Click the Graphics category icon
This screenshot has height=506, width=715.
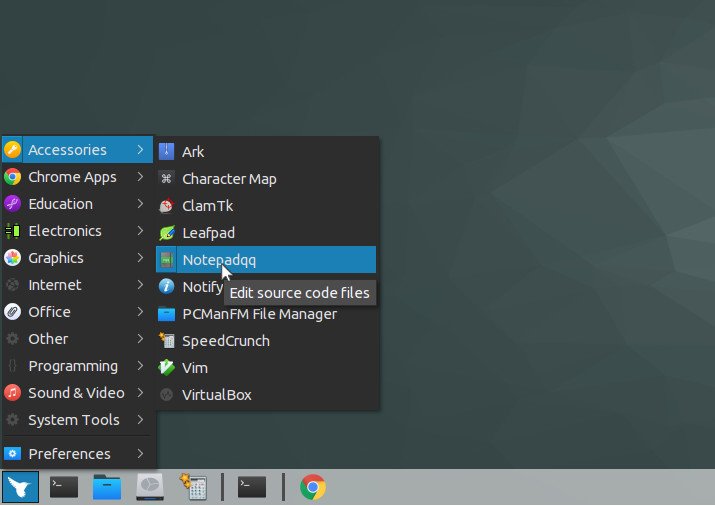(12, 258)
